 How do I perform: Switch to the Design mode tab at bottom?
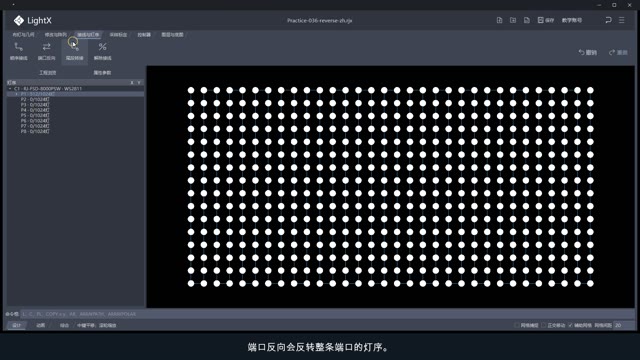click(x=16, y=325)
